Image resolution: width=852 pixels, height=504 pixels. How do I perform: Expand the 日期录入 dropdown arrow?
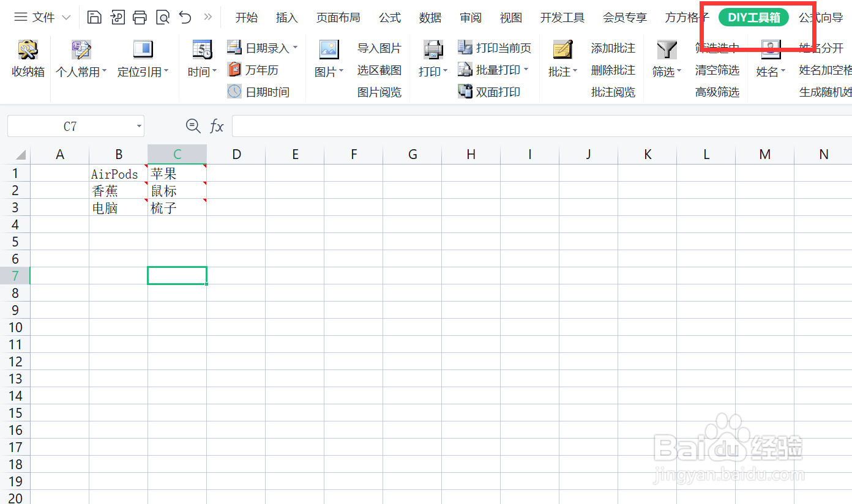coord(295,48)
